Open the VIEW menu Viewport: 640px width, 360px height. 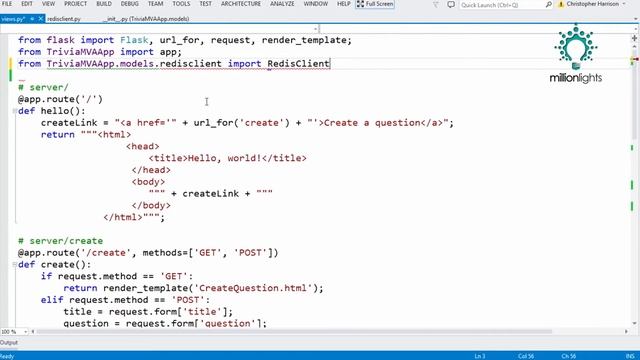[48, 4]
